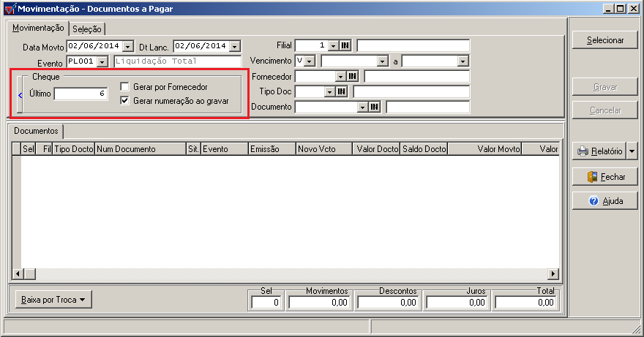Click the blue arrow left of Cheque group
The image size is (644, 337).
[20, 94]
